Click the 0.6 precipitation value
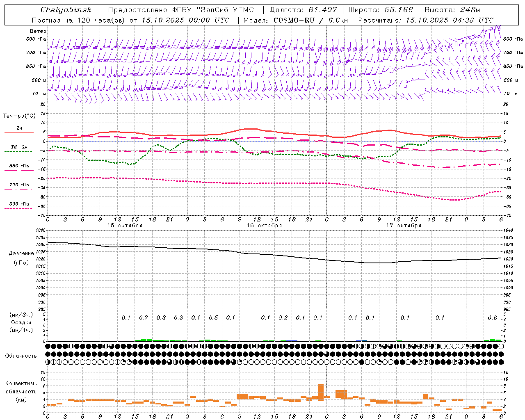The height and width of the screenshot is (420, 525). [492, 318]
